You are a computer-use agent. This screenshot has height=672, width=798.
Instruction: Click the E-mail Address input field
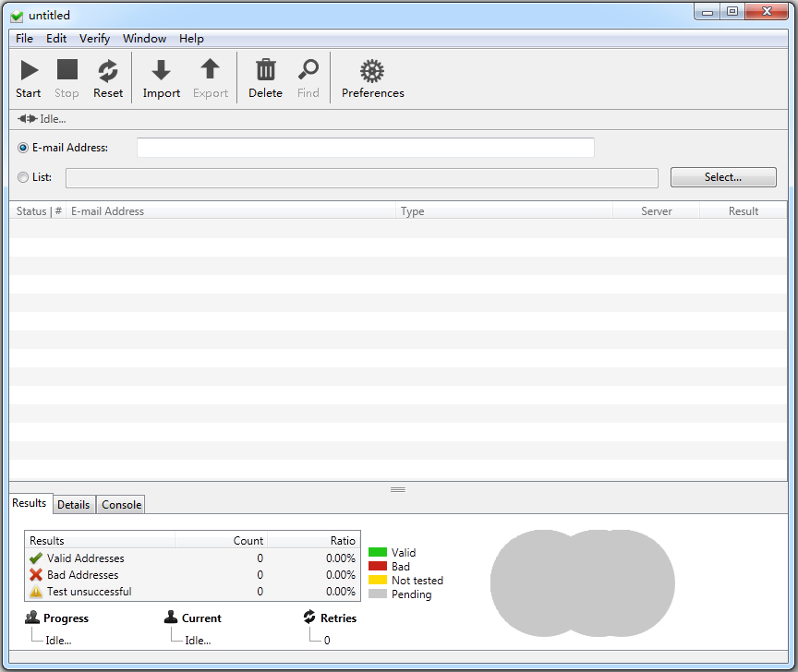click(x=366, y=147)
